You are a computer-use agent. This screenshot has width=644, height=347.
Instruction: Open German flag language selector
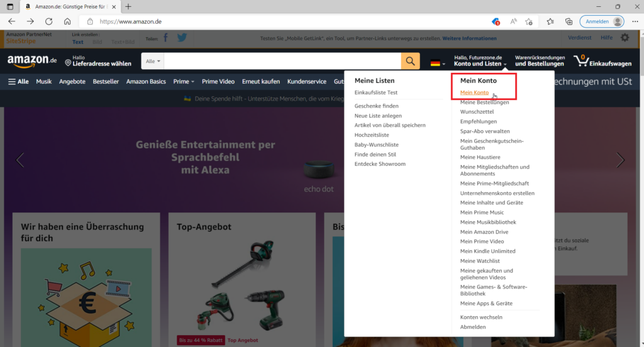(438, 63)
